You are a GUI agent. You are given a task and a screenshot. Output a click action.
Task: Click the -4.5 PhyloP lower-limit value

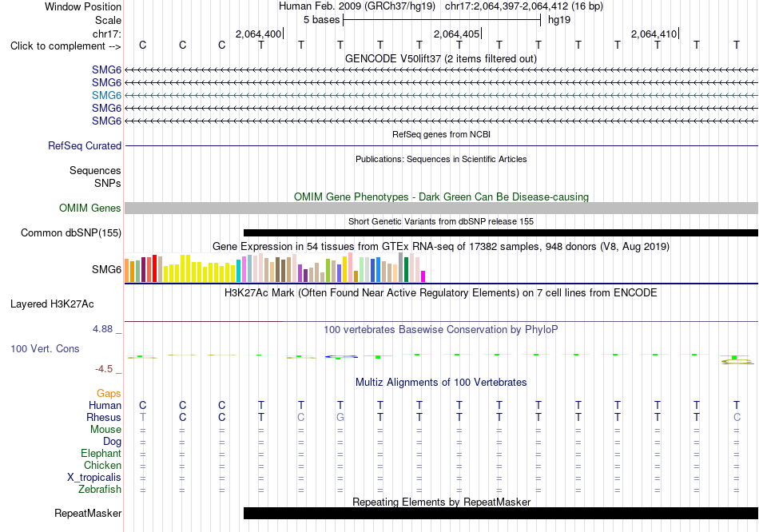point(104,369)
